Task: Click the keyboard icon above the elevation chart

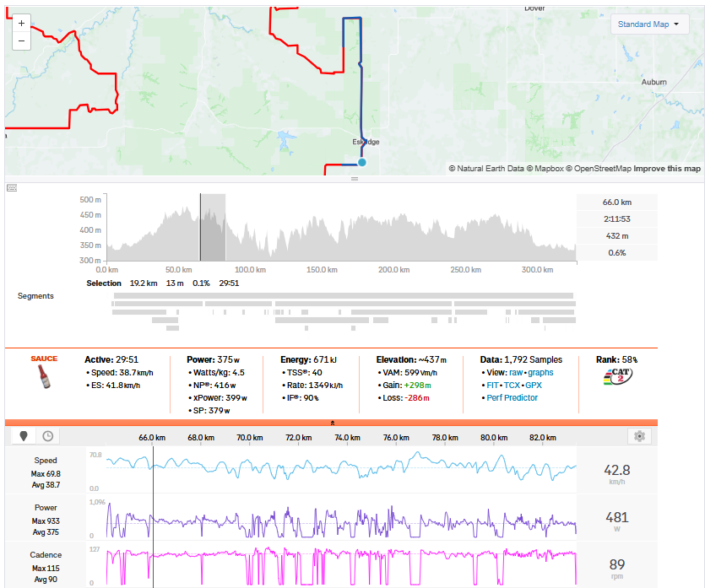Action: 12,187
